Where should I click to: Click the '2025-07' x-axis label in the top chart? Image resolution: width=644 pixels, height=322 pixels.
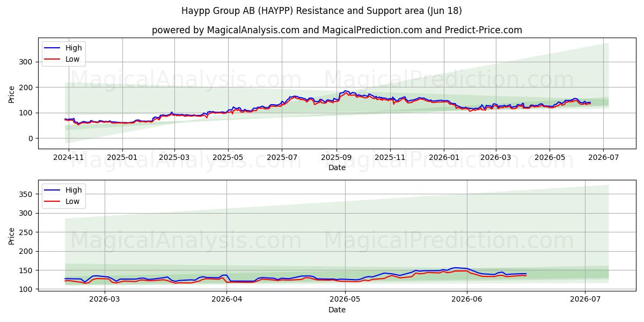coord(282,158)
